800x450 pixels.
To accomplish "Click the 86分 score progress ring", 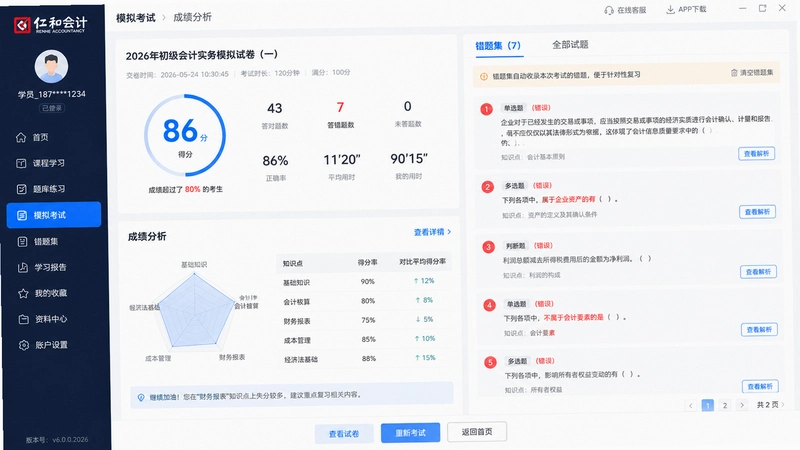I will click(x=185, y=135).
